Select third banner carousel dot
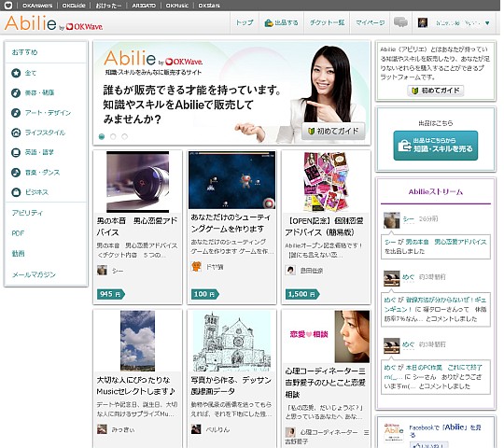The width and height of the screenshot is (504, 448). pyautogui.click(x=124, y=136)
